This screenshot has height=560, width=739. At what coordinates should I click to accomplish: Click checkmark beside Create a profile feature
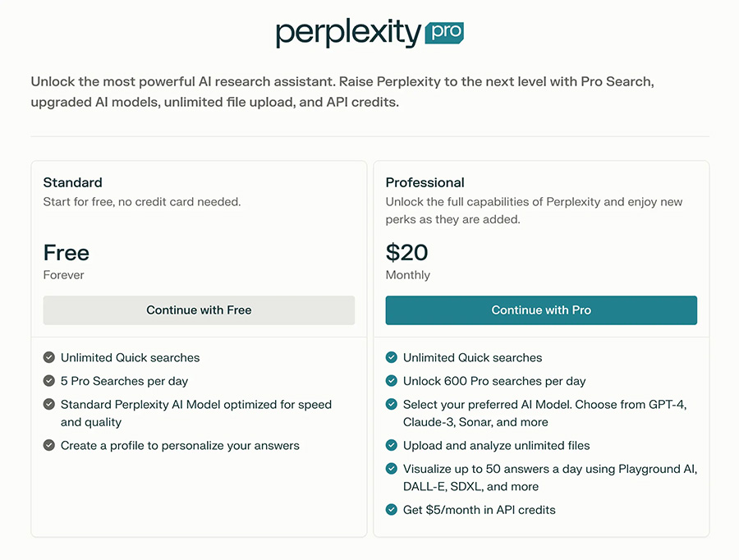coord(49,446)
